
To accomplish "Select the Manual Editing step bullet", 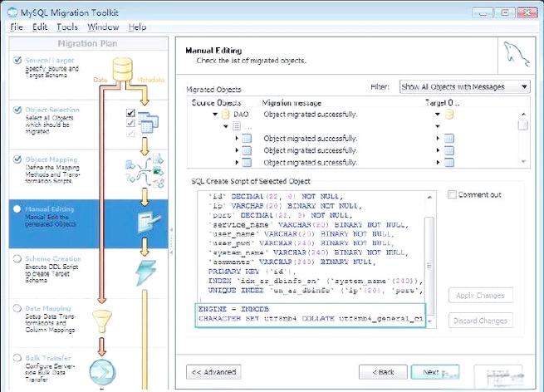I will pyautogui.click(x=17, y=208).
